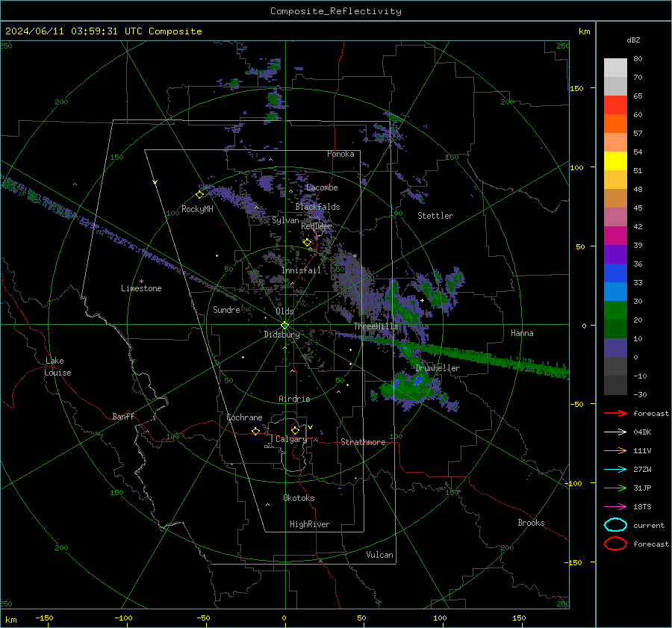
Task: Click the Lacombe town label
Action: click(322, 187)
